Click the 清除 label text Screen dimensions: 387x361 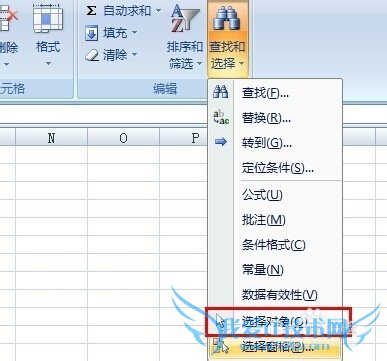(115, 54)
